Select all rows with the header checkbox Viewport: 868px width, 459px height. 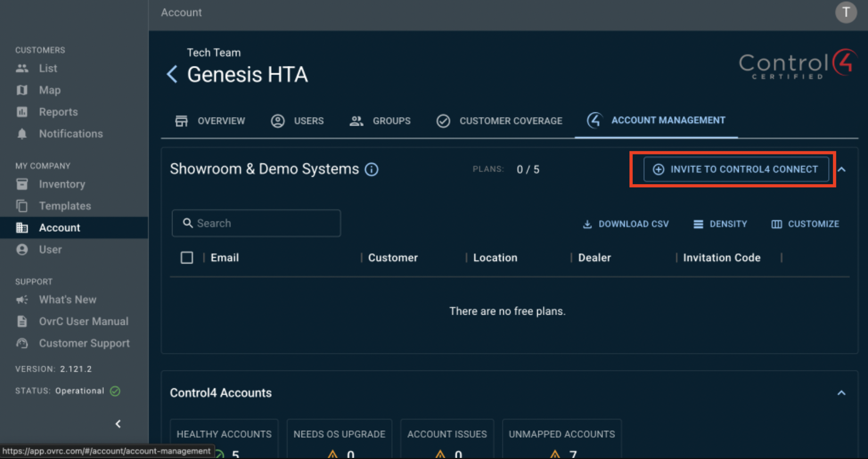[x=187, y=258]
